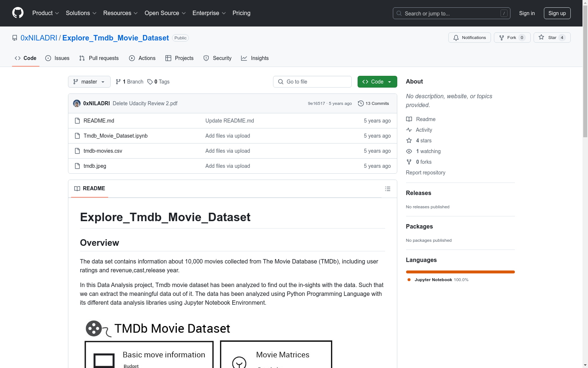Click the Releases heading link
Viewport: 588px width, 368px height.
pyautogui.click(x=419, y=193)
